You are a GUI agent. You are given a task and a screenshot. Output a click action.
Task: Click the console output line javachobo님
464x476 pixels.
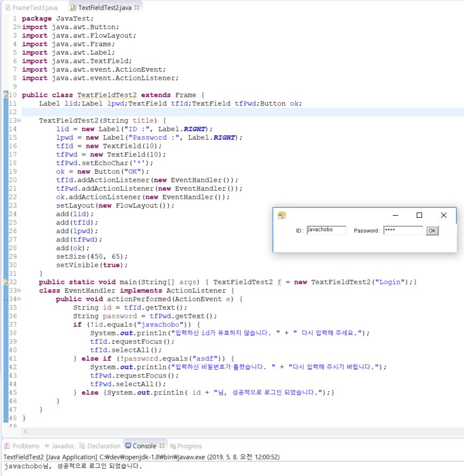point(73,466)
